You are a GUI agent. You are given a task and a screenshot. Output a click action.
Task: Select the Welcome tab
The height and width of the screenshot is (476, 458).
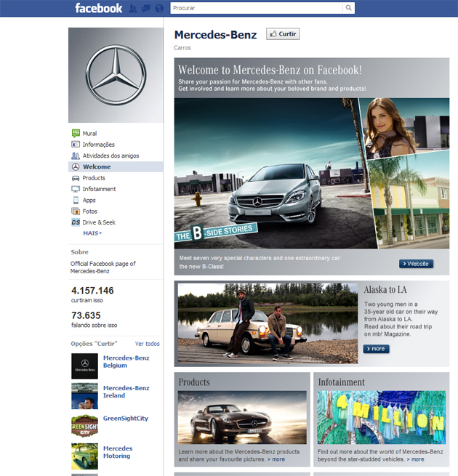(x=116, y=166)
